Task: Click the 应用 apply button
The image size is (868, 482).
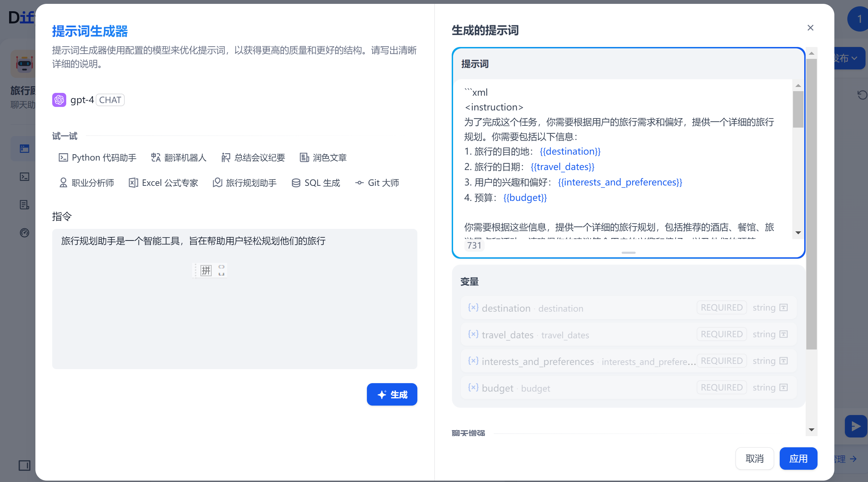Action: click(798, 459)
